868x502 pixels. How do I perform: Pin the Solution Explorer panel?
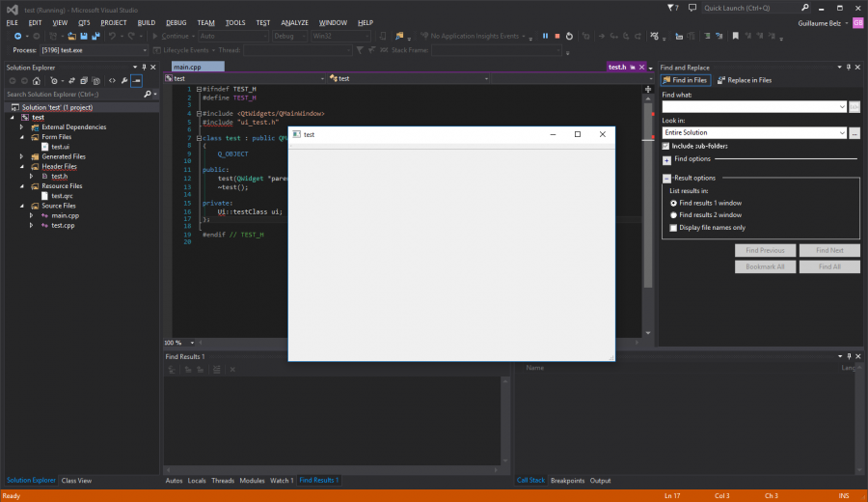tap(144, 67)
